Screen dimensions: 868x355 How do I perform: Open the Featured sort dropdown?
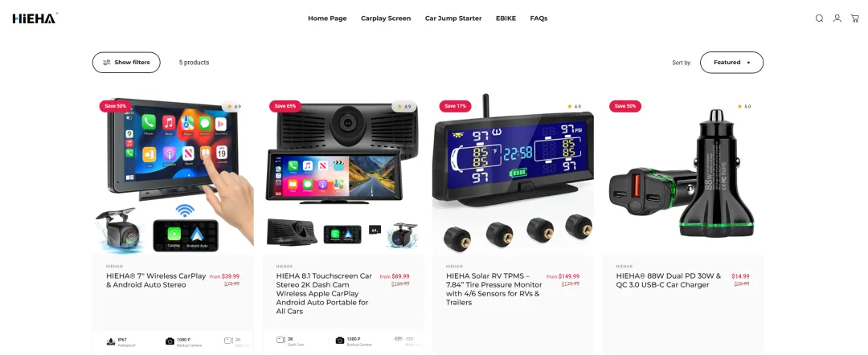tap(731, 63)
